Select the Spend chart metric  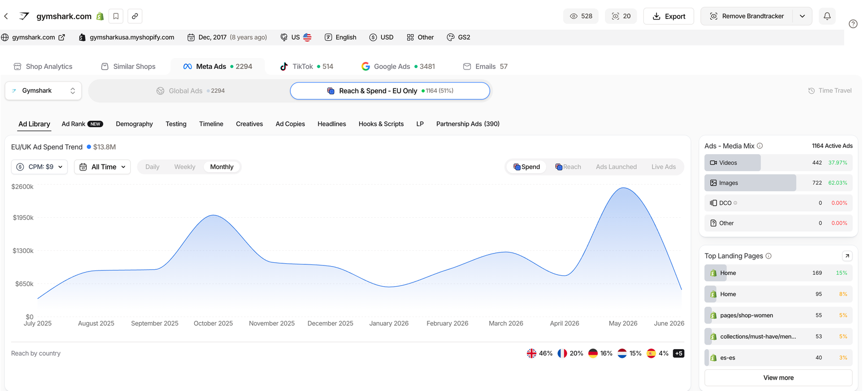[526, 167]
